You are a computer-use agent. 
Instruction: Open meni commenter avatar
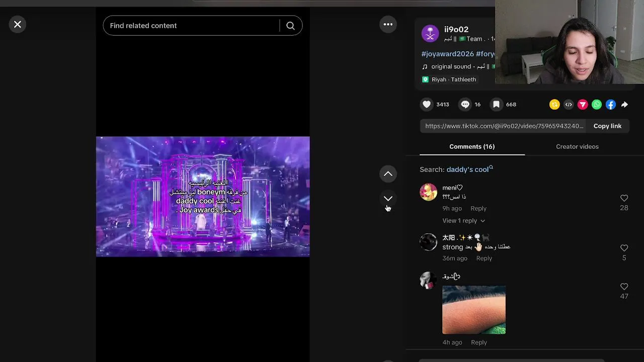(x=429, y=192)
